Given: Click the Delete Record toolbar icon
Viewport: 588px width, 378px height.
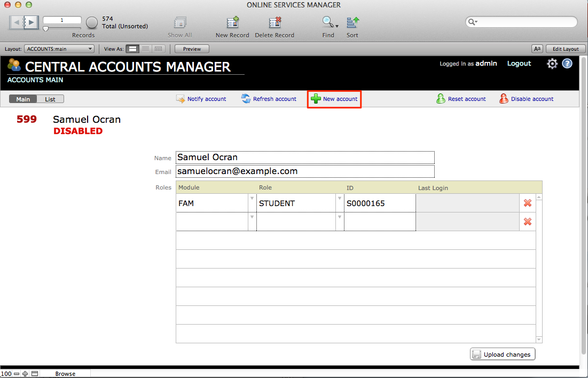Looking at the screenshot, I should (x=275, y=23).
